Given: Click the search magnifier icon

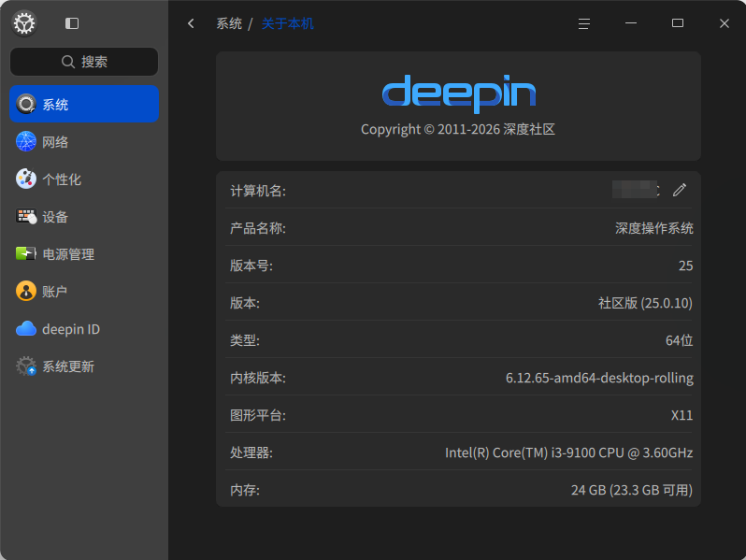Looking at the screenshot, I should click(x=68, y=62).
